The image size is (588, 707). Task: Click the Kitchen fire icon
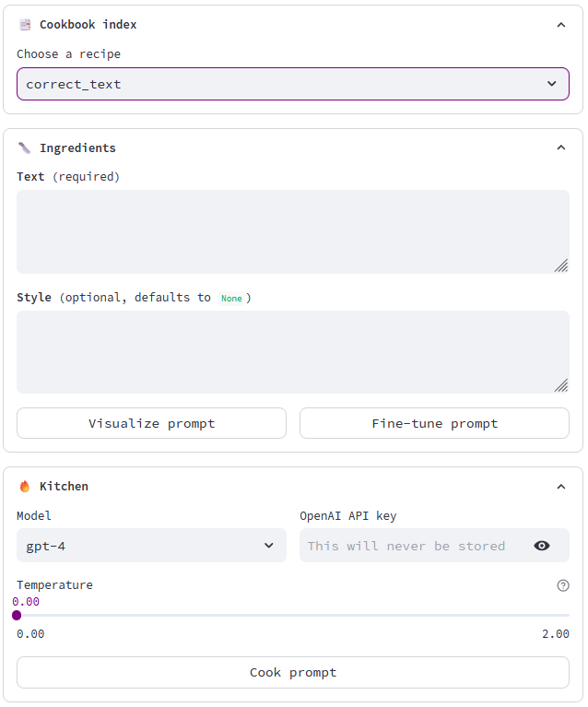tap(25, 486)
